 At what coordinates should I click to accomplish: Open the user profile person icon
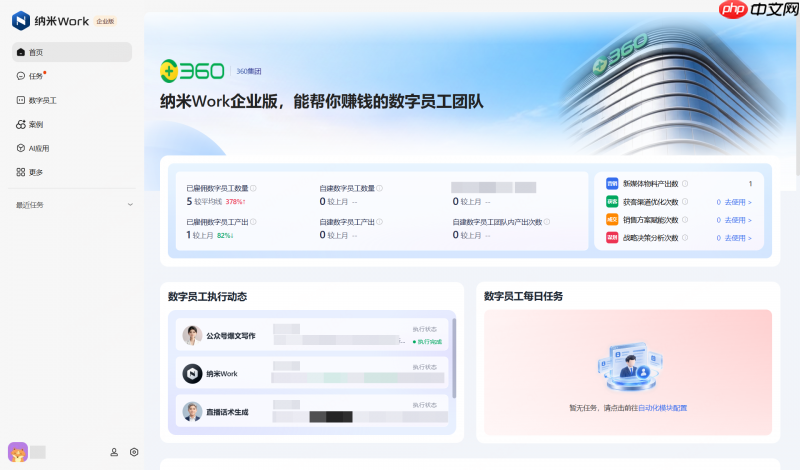tap(114, 452)
